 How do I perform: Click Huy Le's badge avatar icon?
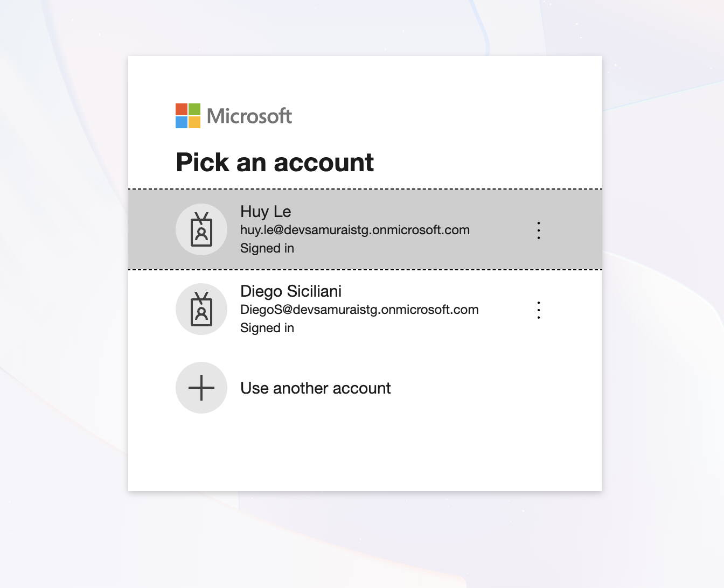(x=201, y=229)
